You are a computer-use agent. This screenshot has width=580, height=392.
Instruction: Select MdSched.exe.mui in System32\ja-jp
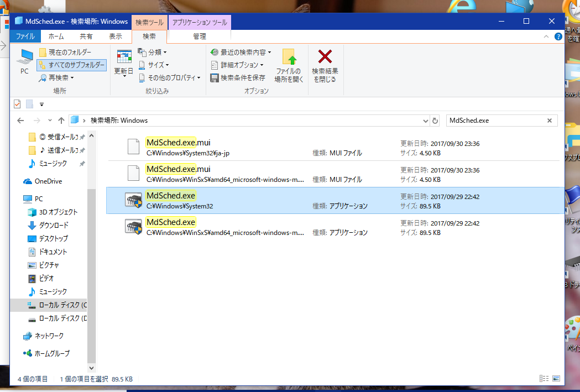point(336,147)
